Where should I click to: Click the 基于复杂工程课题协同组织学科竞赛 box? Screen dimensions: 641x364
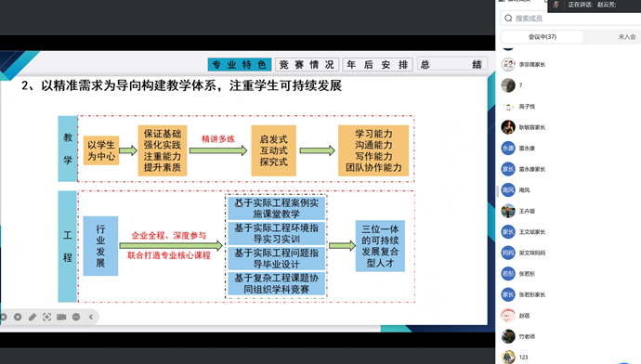277,283
